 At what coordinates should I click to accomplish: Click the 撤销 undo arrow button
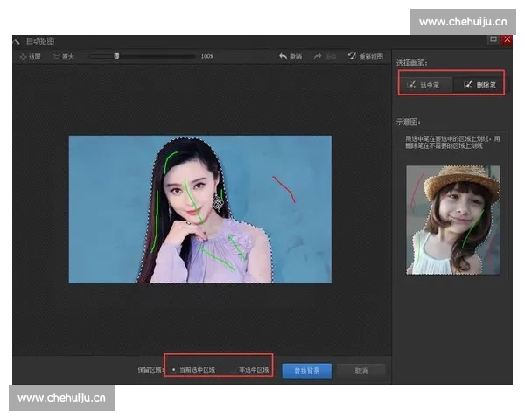tap(290, 57)
